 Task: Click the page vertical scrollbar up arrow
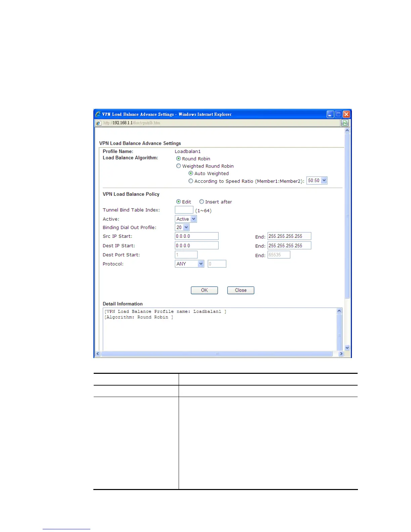348,130
